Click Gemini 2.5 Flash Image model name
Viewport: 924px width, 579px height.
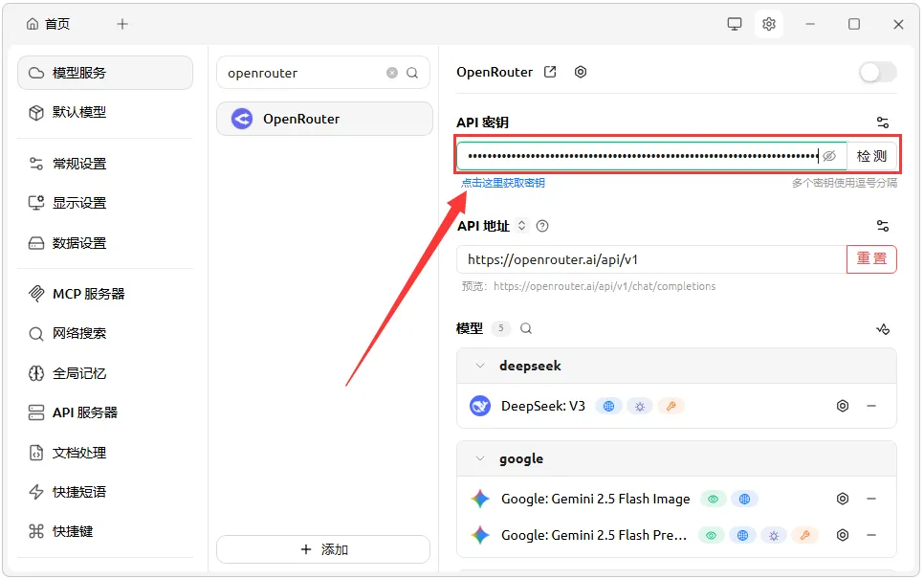[595, 499]
